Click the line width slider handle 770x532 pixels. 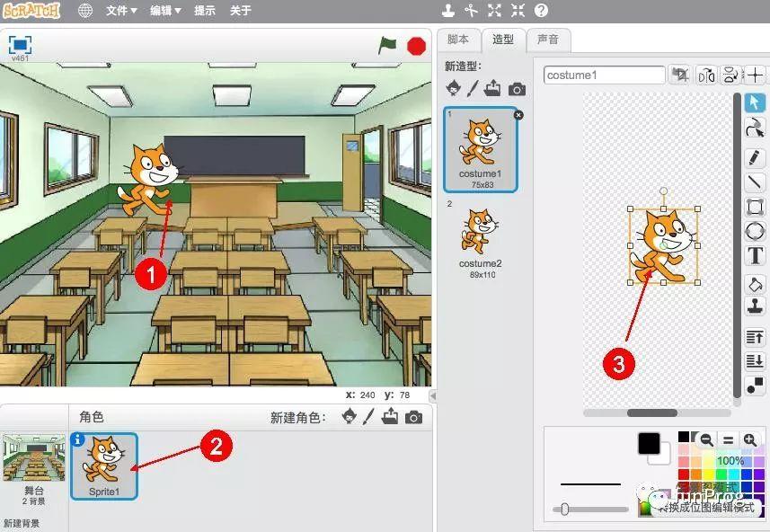point(565,509)
